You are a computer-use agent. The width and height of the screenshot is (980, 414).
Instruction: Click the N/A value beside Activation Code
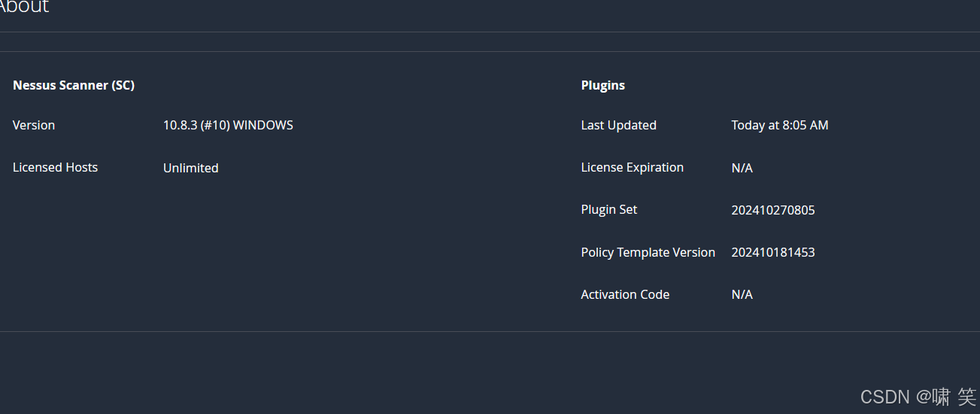(742, 295)
